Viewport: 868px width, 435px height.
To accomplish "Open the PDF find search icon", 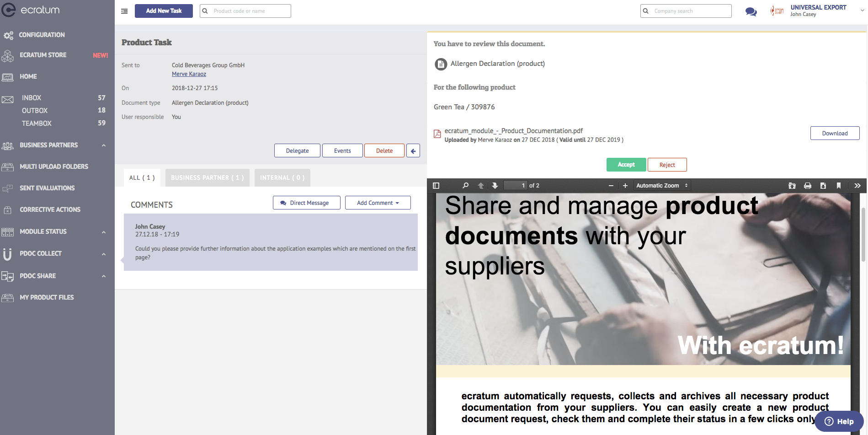I will (465, 186).
